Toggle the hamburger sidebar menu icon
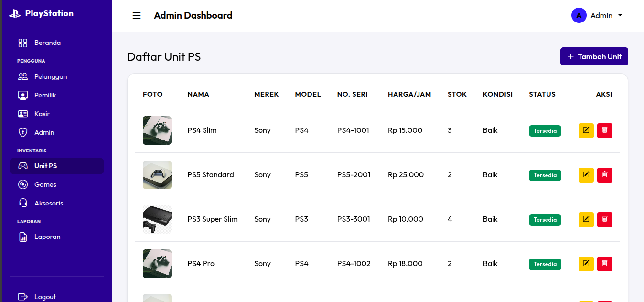Image resolution: width=644 pixels, height=302 pixels. point(137,16)
